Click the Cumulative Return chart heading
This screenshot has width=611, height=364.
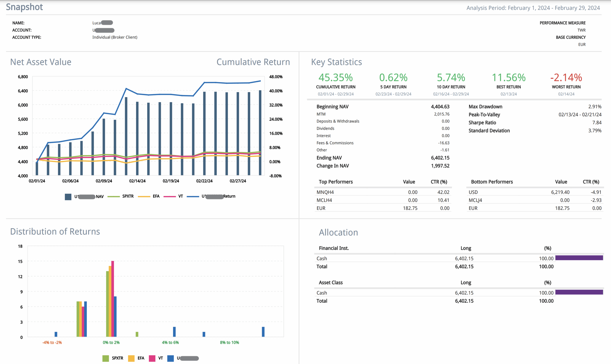253,62
